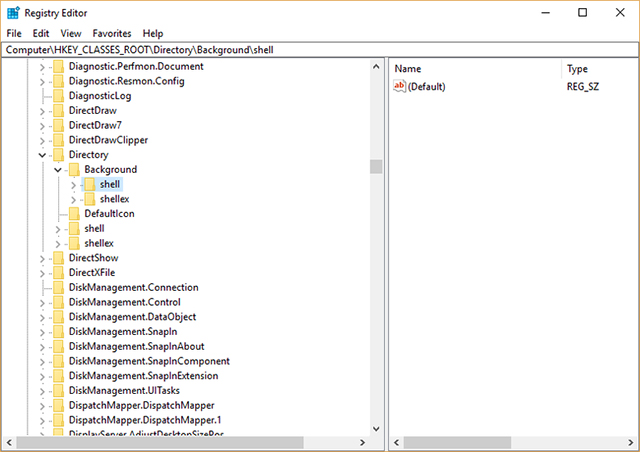Expand the DispatchMapper.DispatchMapper key

42,406
